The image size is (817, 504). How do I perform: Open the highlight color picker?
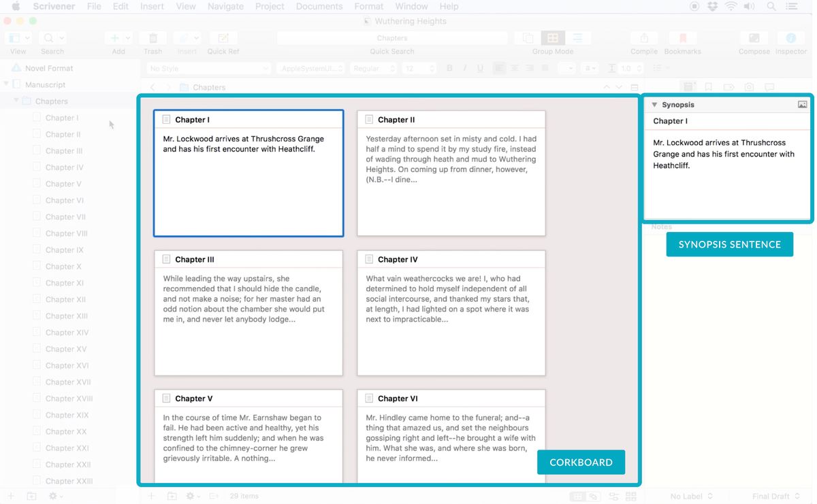(590, 68)
